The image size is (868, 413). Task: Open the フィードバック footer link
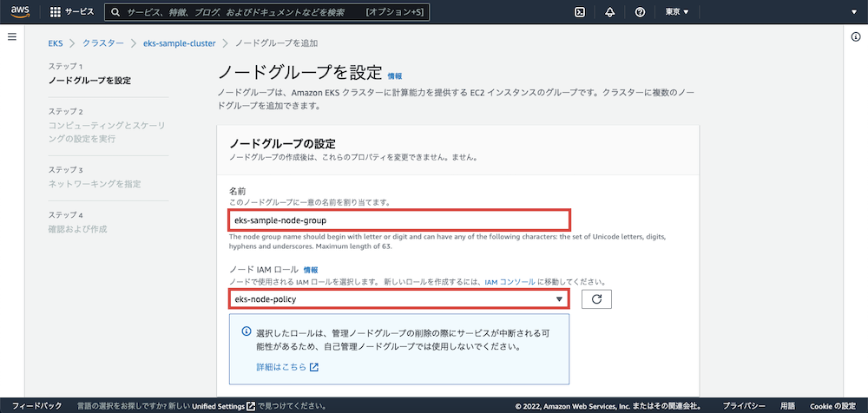click(x=36, y=405)
